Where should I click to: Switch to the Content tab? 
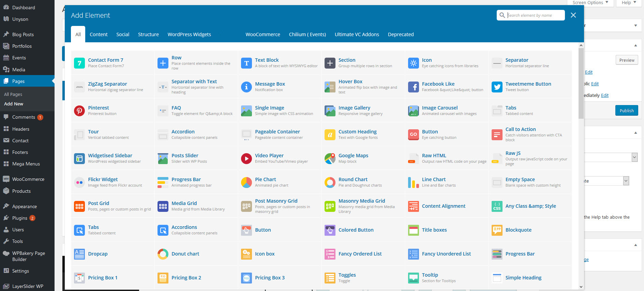[99, 34]
